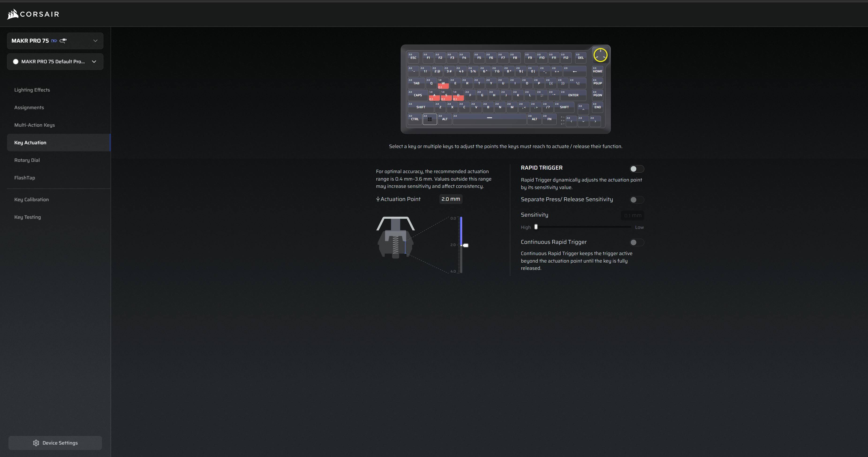Select the F1 key
The width and height of the screenshot is (868, 457).
coord(428,58)
